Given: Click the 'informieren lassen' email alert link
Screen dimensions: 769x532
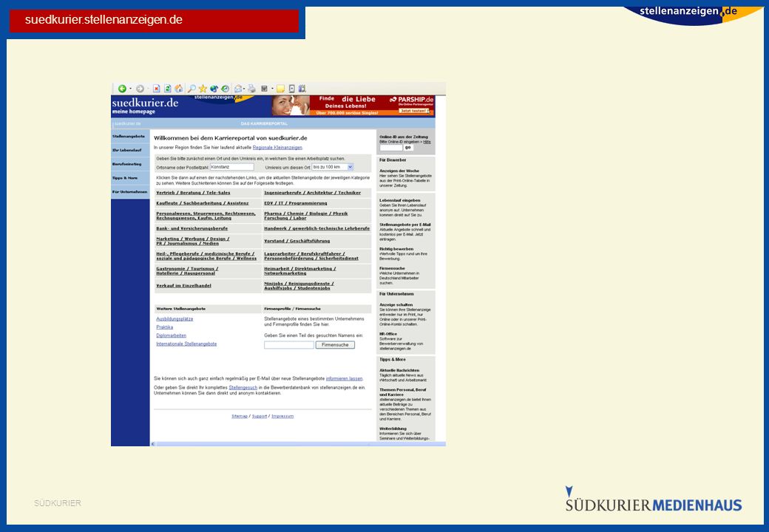Looking at the screenshot, I should point(345,378).
